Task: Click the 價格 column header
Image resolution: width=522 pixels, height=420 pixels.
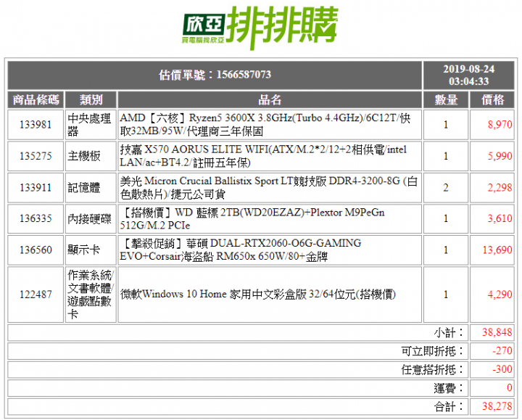Action: pyautogui.click(x=492, y=99)
